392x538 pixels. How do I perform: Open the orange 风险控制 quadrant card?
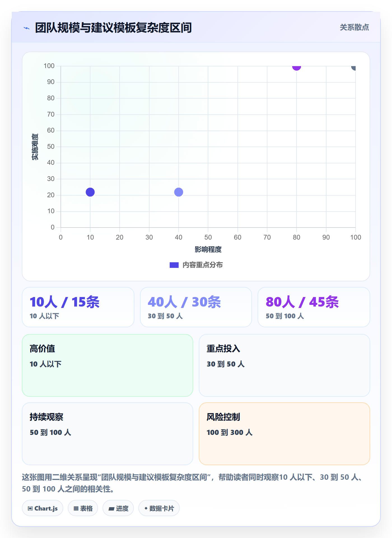tap(284, 434)
